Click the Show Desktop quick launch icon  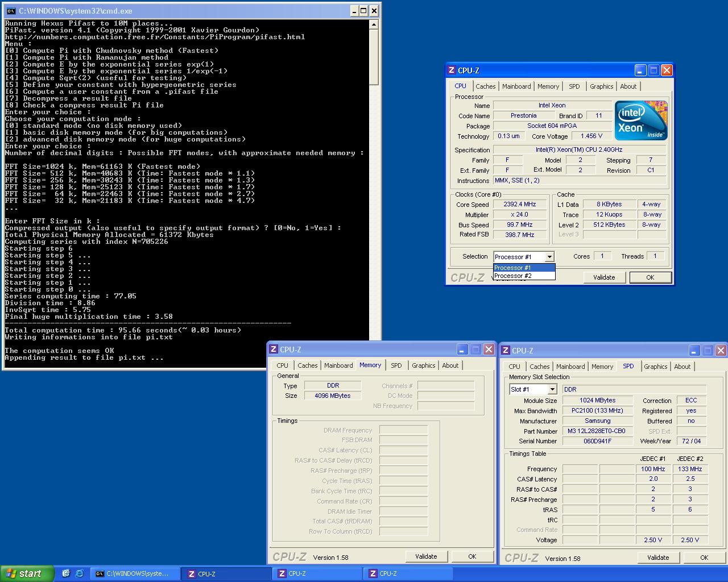click(66, 573)
